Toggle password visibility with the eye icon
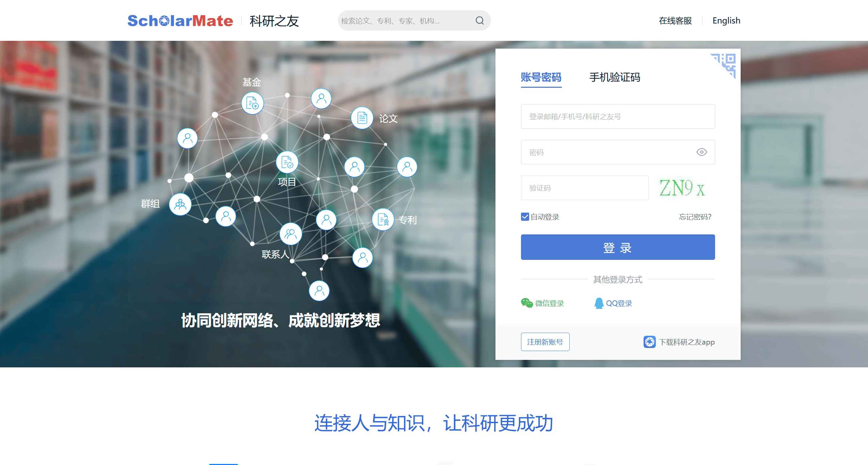Viewport: 868px width, 465px height. tap(701, 152)
